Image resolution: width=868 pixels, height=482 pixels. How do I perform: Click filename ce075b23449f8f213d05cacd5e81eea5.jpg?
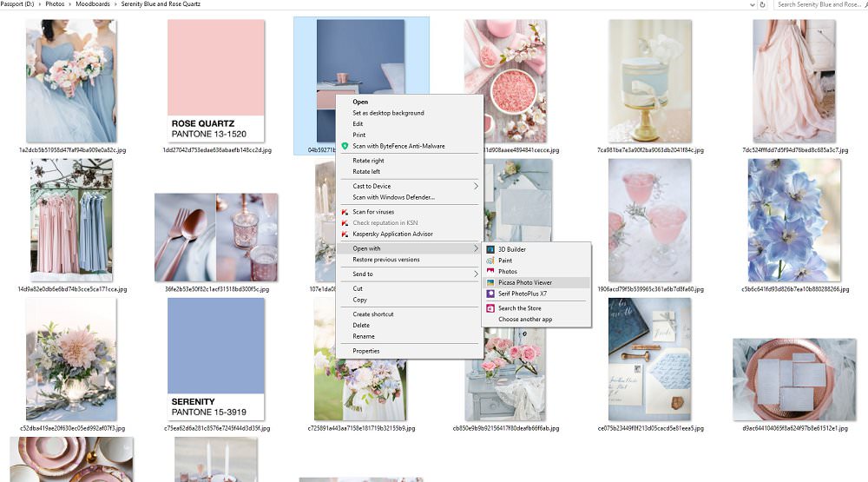point(650,428)
